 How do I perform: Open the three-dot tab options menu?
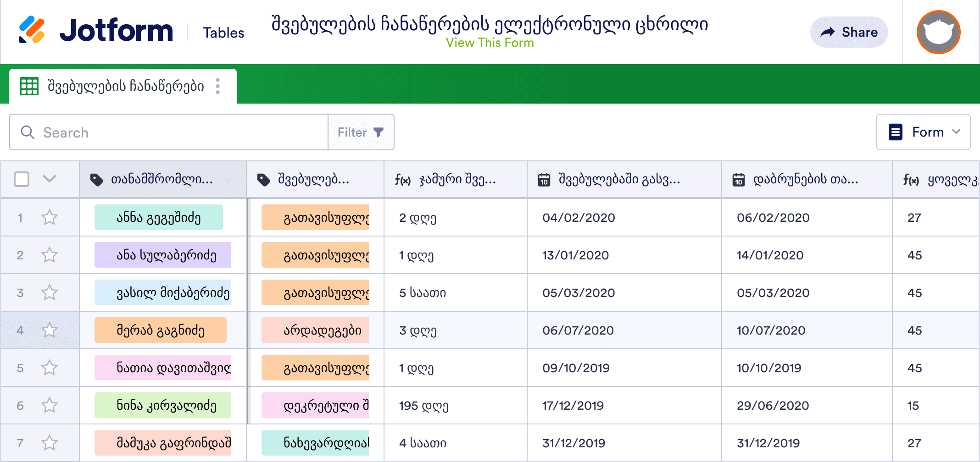(218, 86)
